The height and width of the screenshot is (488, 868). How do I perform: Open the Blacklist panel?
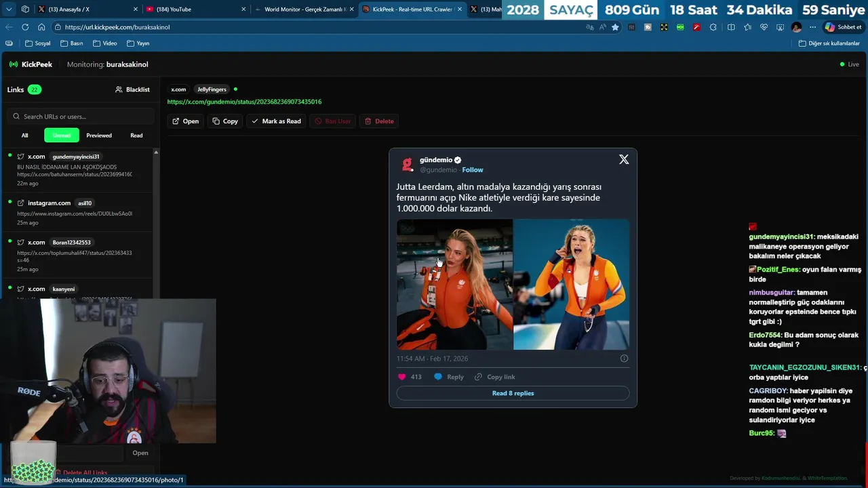pos(132,89)
